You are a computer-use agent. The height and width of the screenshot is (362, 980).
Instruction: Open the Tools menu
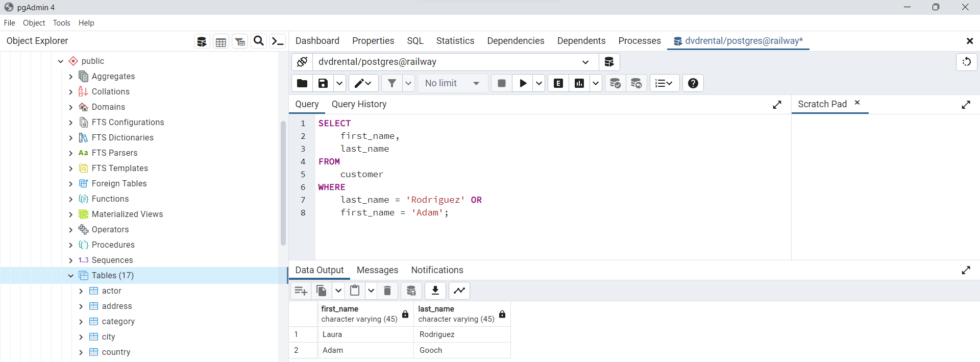(x=62, y=23)
